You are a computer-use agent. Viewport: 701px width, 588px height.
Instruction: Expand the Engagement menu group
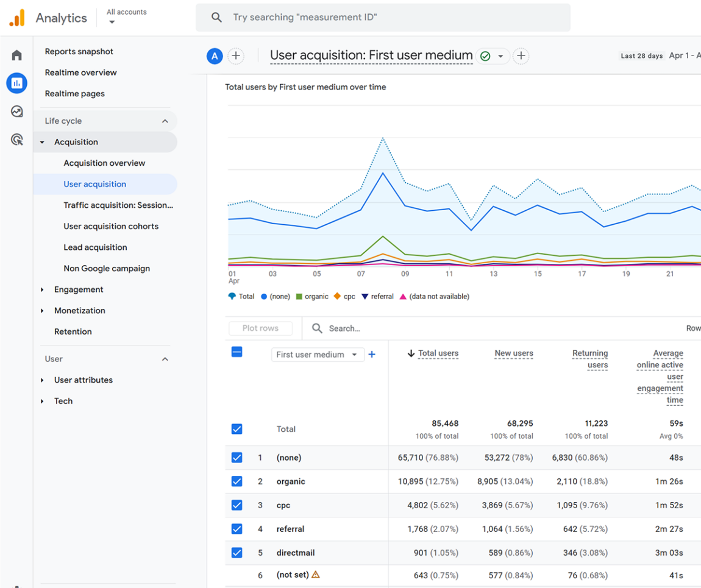(x=79, y=289)
